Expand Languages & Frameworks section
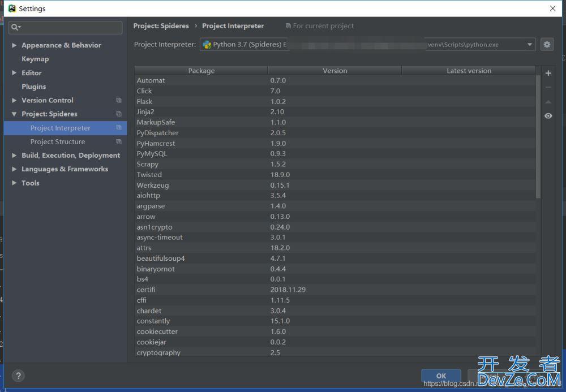Image resolution: width=566 pixels, height=392 pixels. tap(14, 169)
